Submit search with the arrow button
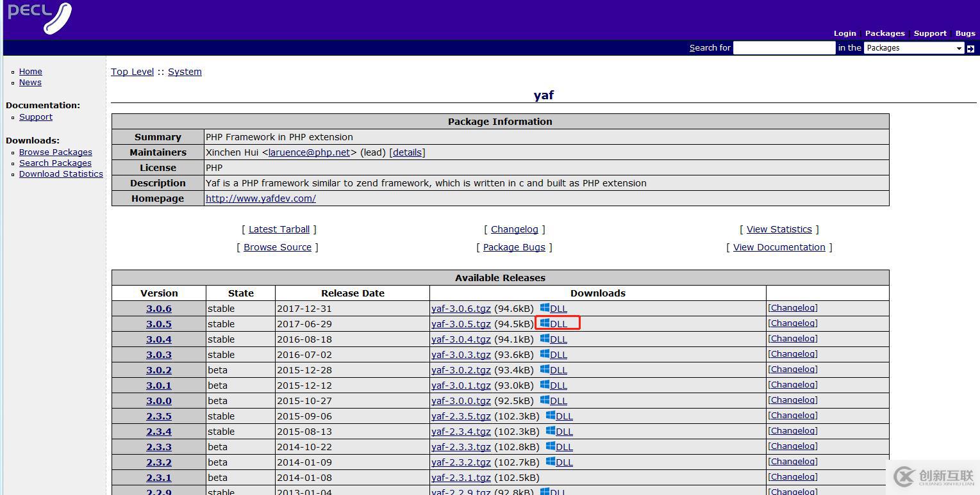980x495 pixels. pos(970,48)
